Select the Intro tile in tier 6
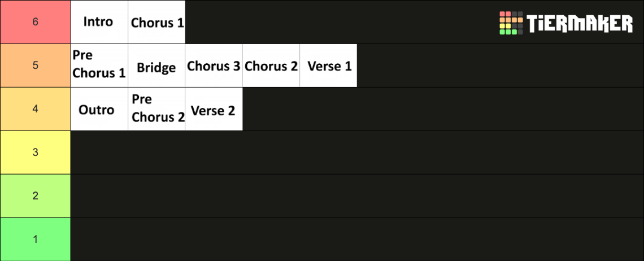This screenshot has height=261, width=644. coord(99,22)
